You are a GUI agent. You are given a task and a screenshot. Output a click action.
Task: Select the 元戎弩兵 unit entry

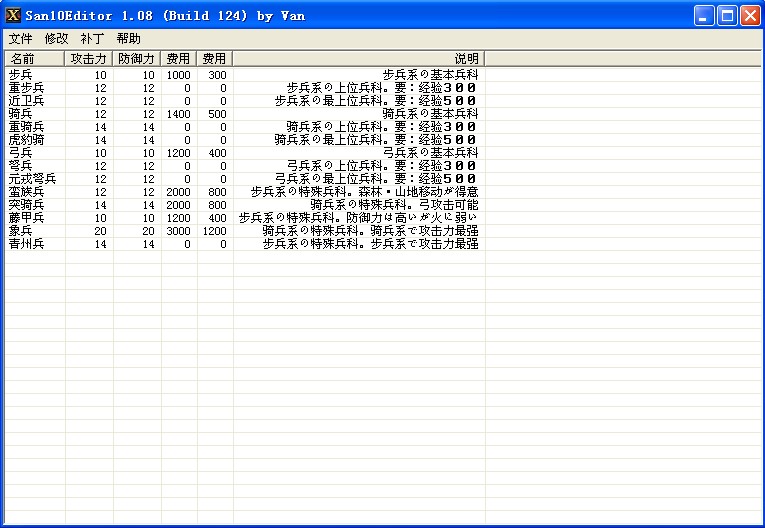point(32,179)
